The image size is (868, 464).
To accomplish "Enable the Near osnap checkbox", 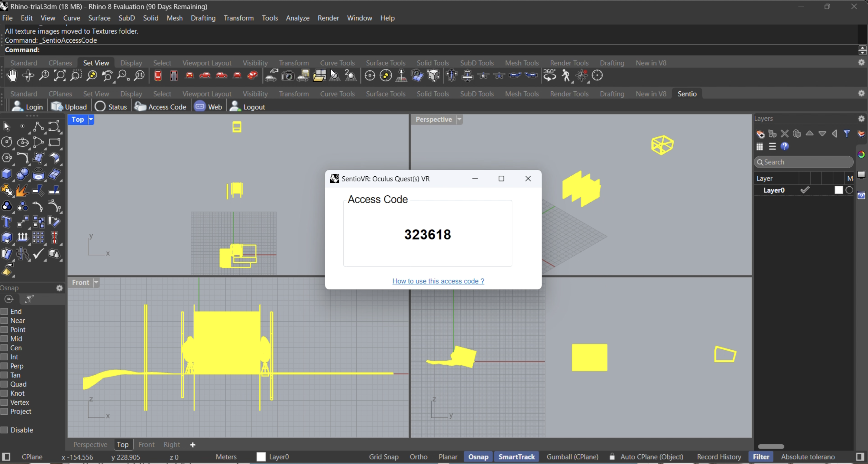I will click(x=4, y=321).
